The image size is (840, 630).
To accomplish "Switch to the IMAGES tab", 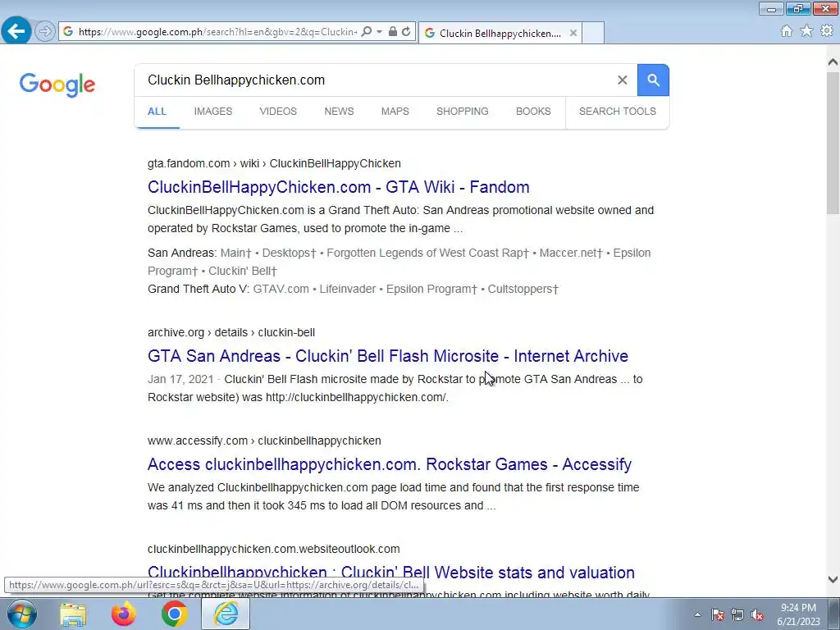I will [x=213, y=112].
